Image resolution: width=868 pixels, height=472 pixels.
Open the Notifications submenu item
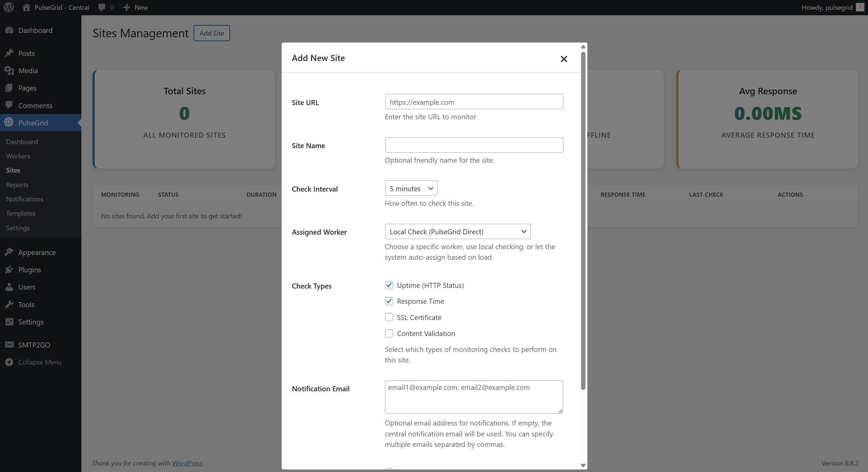24,199
